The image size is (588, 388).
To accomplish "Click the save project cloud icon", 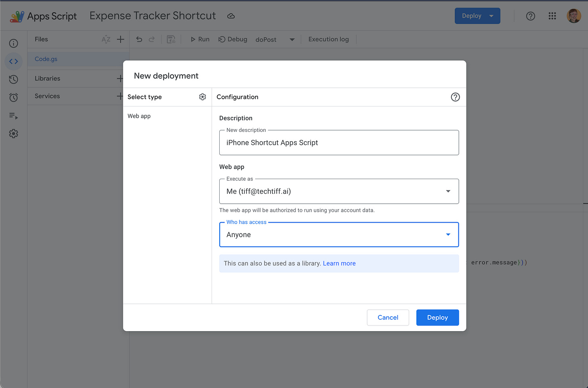I will pyautogui.click(x=231, y=16).
